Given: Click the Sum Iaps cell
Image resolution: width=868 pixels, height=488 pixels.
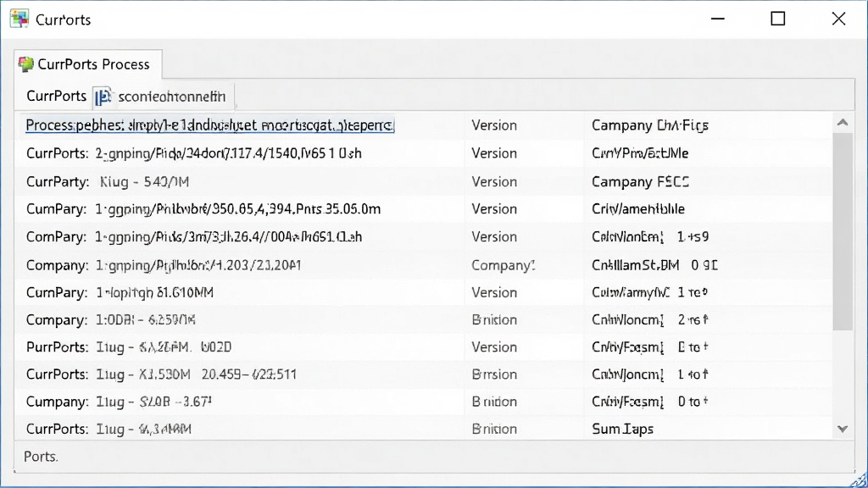Looking at the screenshot, I should click(622, 429).
